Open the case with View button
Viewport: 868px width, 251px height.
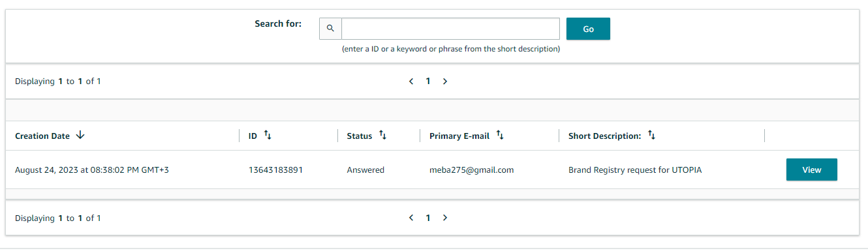[811, 170]
